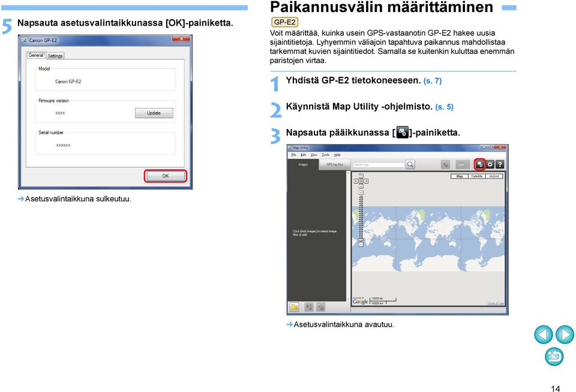The width and height of the screenshot is (576, 392).
Task: Click the Terms of Use link on the map
Action: [496, 303]
